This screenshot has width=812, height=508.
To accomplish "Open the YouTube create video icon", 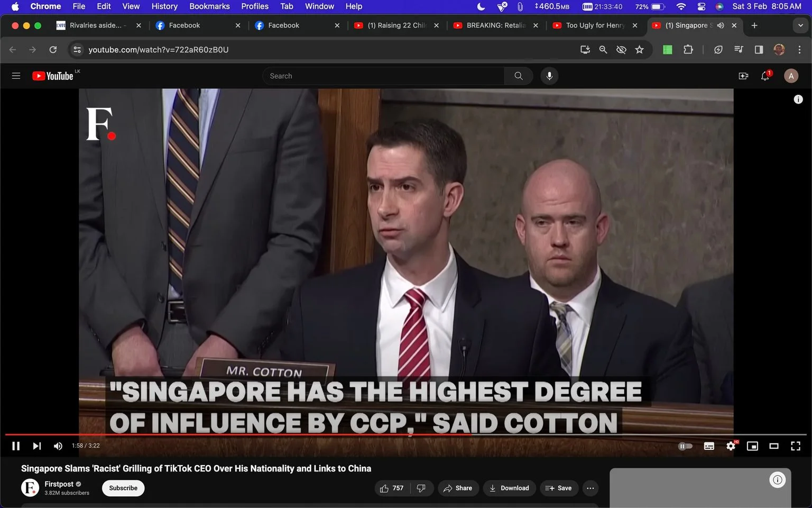I will (743, 76).
